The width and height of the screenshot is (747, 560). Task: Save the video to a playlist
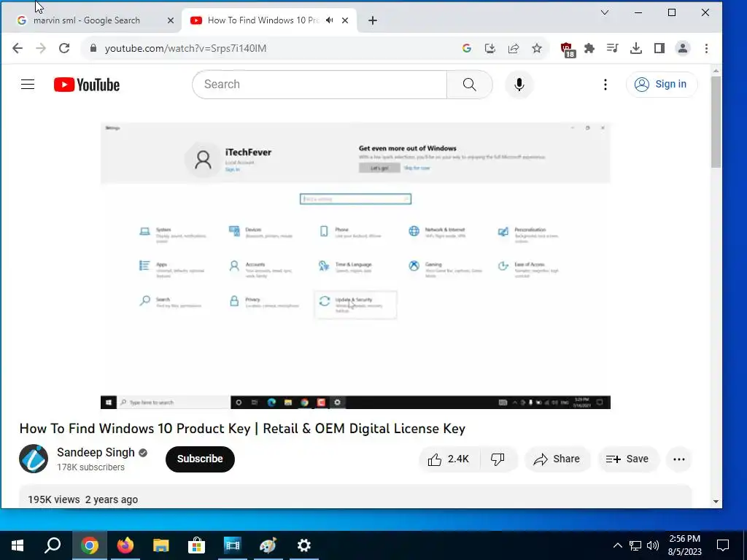click(x=627, y=459)
